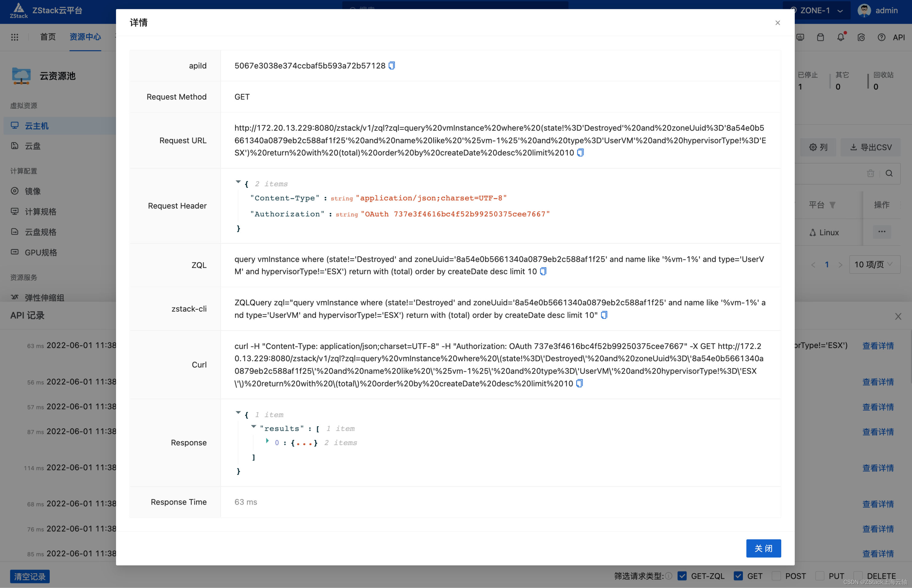Viewport: 912px width, 588px height.
Task: Collapse the results array in Response
Action: click(253, 427)
